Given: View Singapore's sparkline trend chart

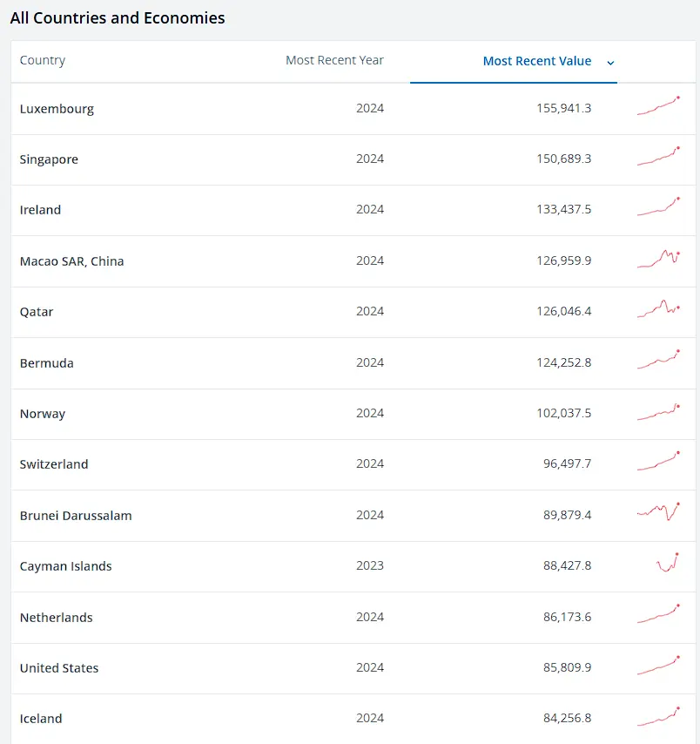Looking at the screenshot, I should (659, 156).
